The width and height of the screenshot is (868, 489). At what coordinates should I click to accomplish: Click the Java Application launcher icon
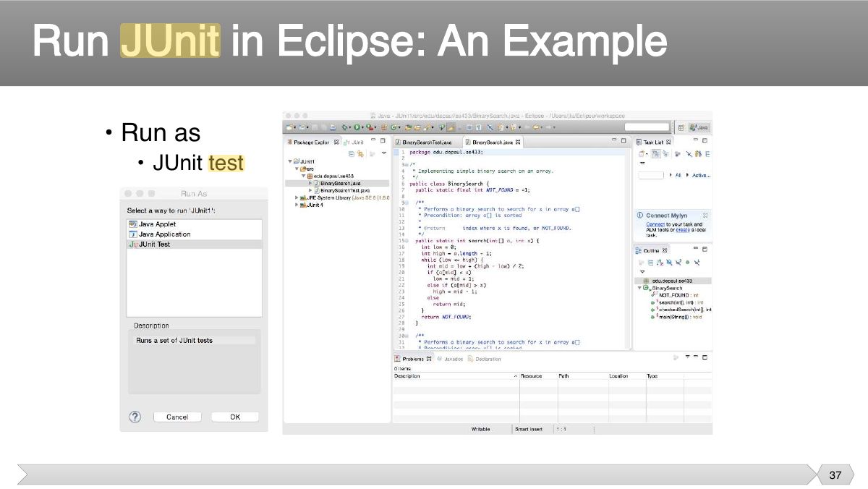[x=132, y=234]
